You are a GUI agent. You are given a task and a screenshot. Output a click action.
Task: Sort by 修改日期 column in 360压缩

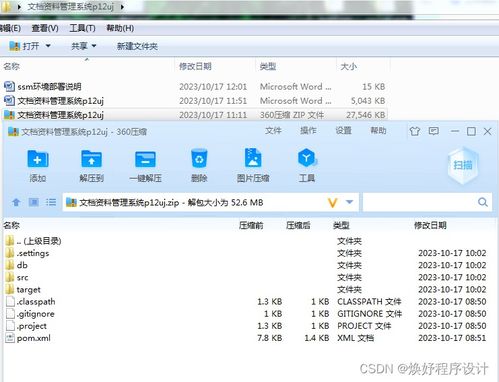(x=430, y=226)
